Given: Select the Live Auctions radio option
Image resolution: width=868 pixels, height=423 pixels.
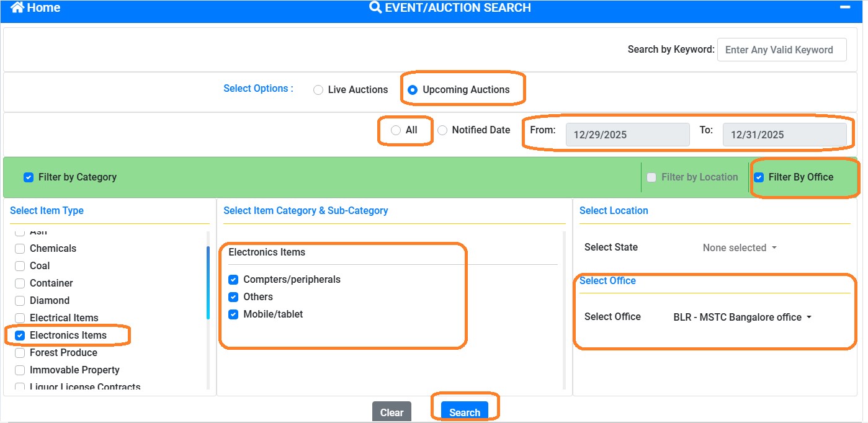Looking at the screenshot, I should coord(318,90).
